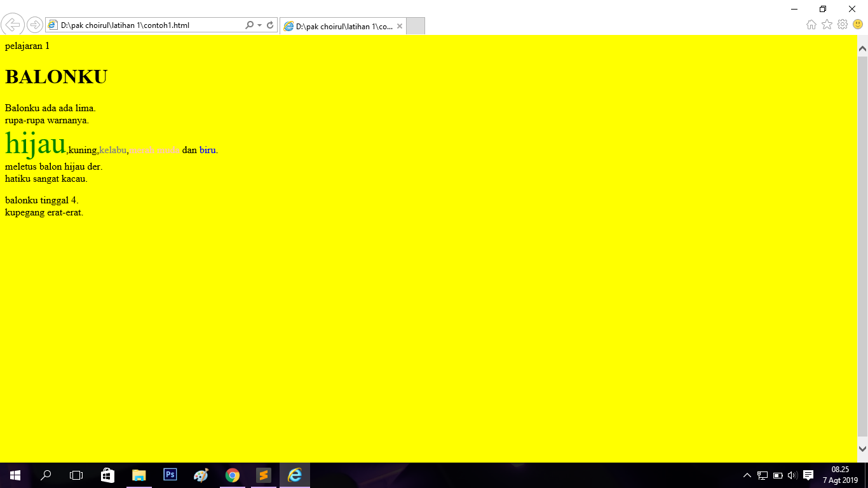This screenshot has width=868, height=488.
Task: Open Sublime Text from the taskbar
Action: [264, 475]
